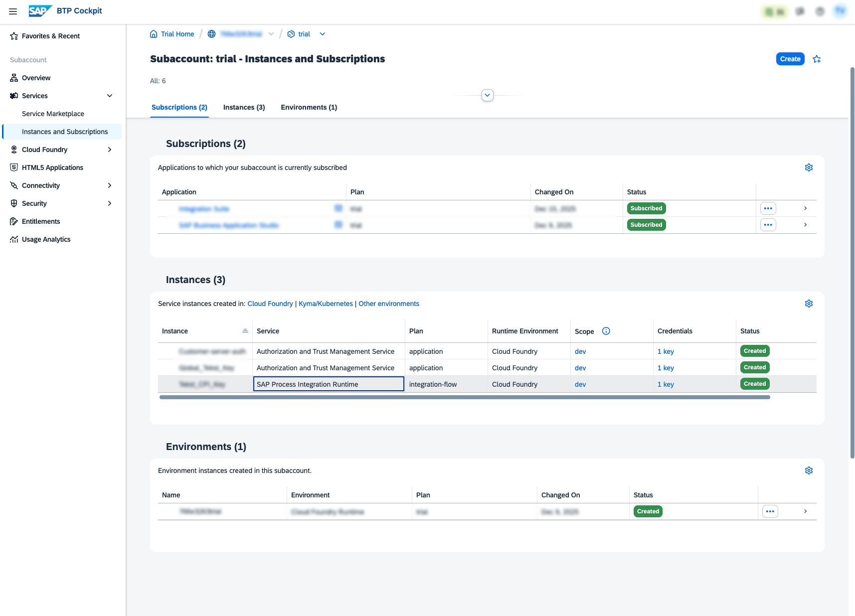Click Favorites & Recent star icon

[x=14, y=36]
